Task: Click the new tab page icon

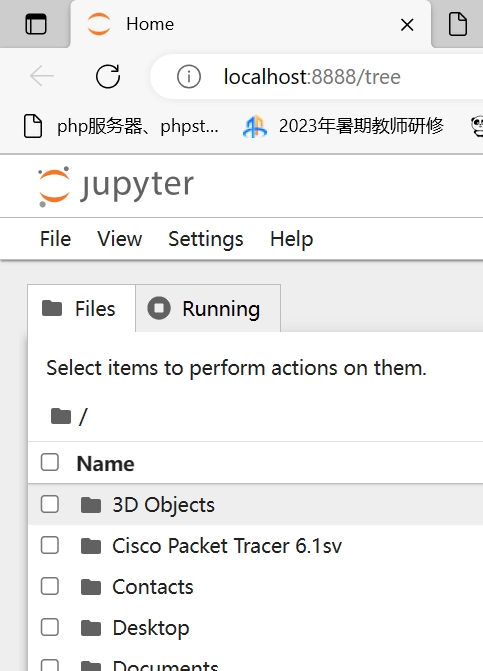Action: tap(457, 24)
